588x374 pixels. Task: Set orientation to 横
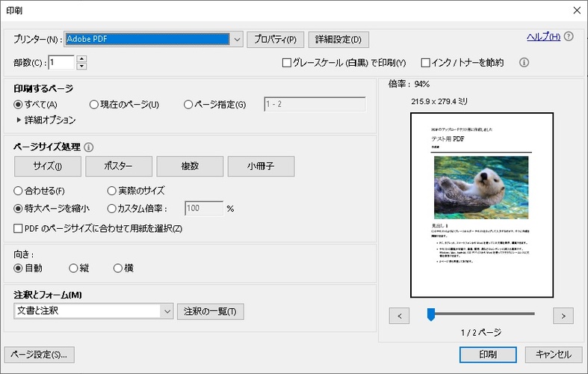tap(118, 268)
